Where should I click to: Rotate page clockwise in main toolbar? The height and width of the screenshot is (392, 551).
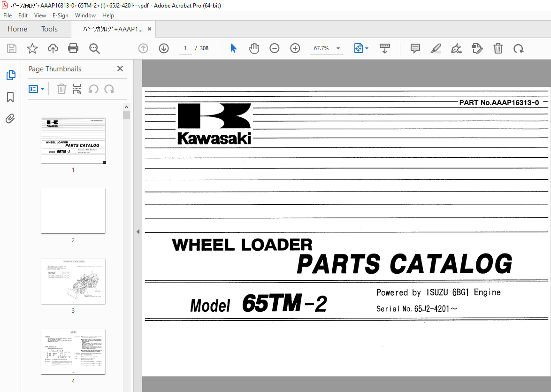(x=518, y=48)
